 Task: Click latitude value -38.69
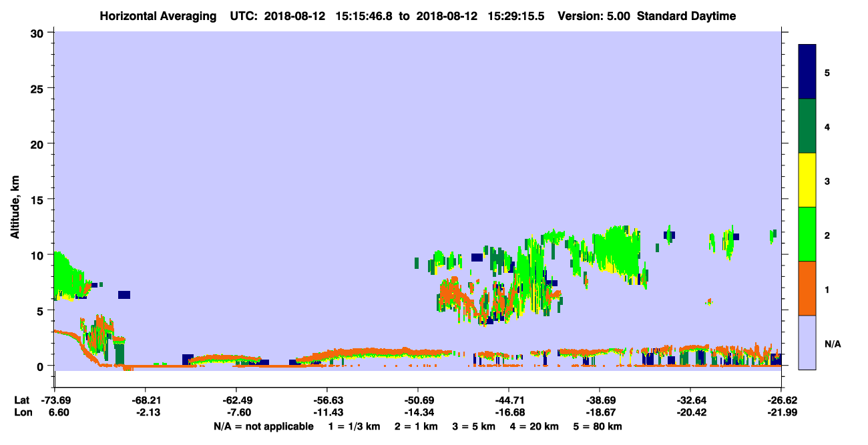coord(600,400)
